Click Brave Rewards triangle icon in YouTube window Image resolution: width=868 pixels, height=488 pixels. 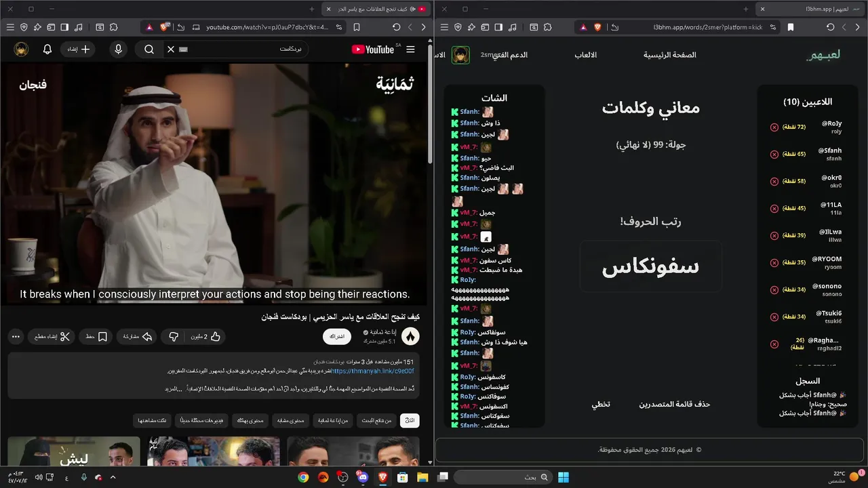[149, 27]
